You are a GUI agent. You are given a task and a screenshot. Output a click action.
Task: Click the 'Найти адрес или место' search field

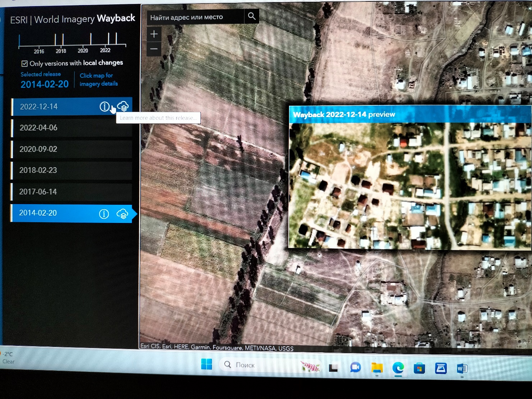coord(196,17)
